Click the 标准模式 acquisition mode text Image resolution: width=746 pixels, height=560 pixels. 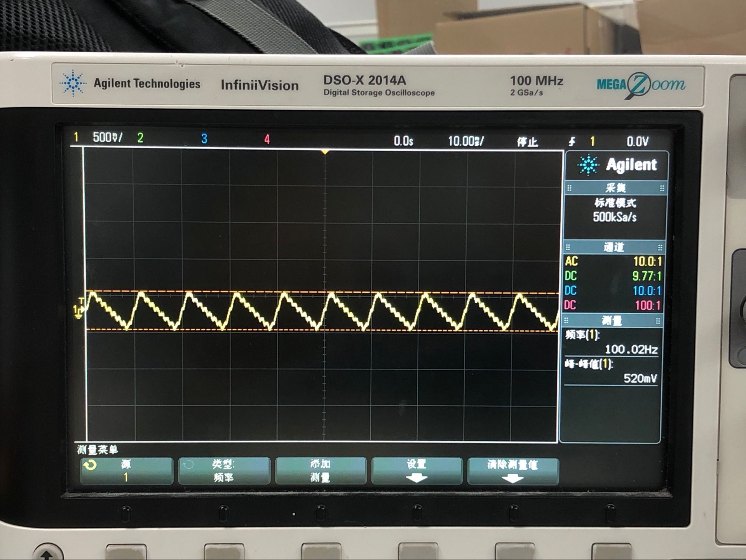click(x=615, y=203)
